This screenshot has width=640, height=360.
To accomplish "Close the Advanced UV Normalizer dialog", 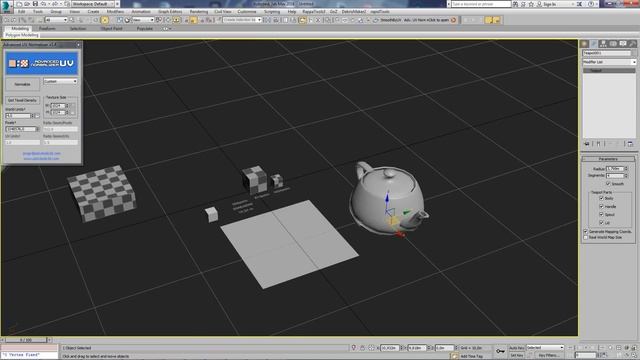I will click(78, 44).
